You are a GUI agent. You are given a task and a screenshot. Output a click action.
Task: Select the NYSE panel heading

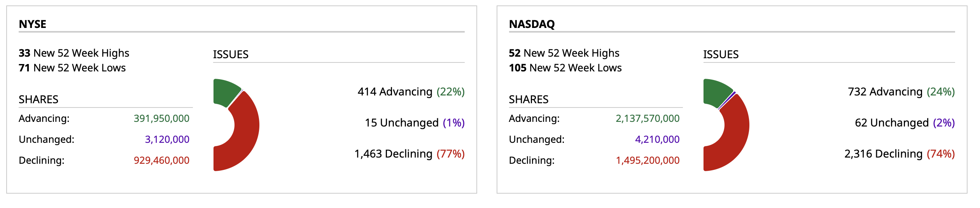[x=33, y=24]
